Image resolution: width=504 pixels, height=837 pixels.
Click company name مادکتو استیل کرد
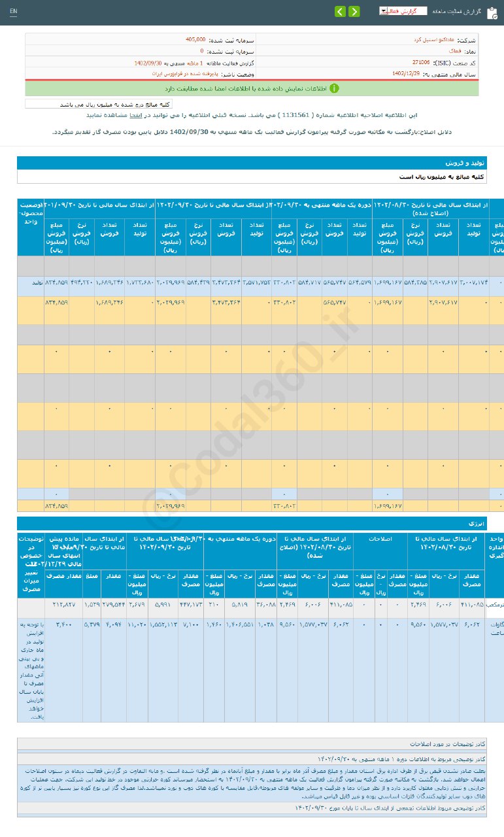pyautogui.click(x=429, y=40)
